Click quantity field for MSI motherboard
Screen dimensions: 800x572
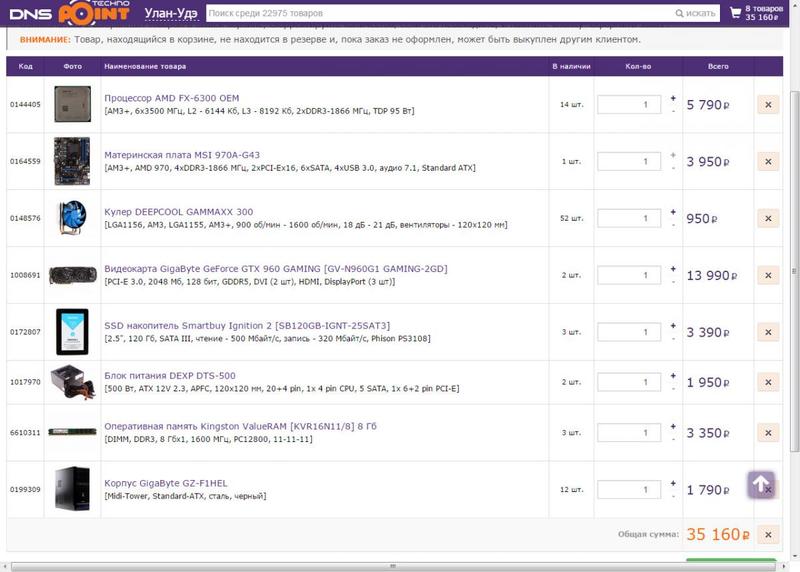coord(629,162)
